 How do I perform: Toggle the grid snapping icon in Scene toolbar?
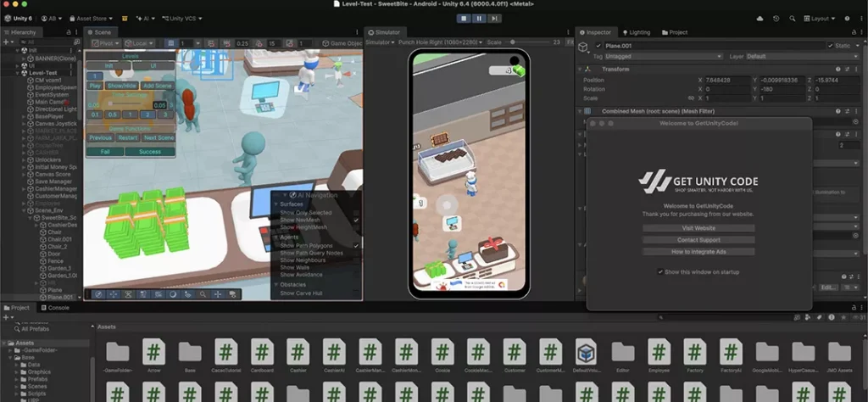pos(171,43)
